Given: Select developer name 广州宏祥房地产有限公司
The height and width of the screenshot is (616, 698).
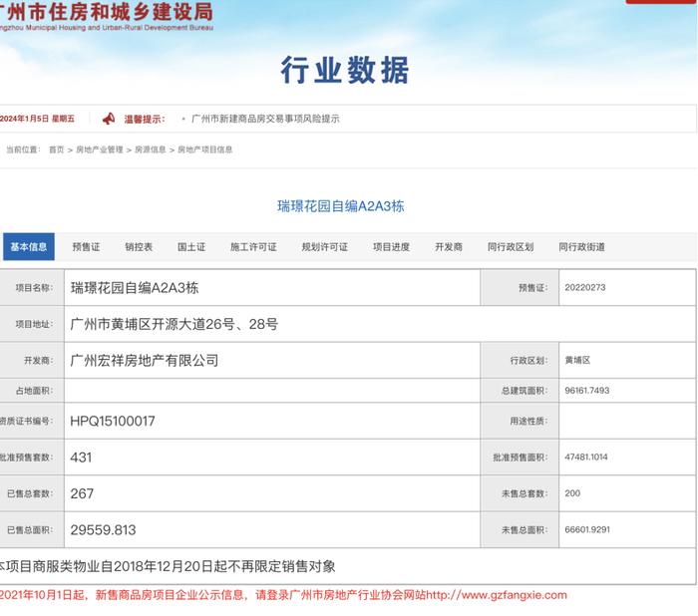Looking at the screenshot, I should pos(145,361).
